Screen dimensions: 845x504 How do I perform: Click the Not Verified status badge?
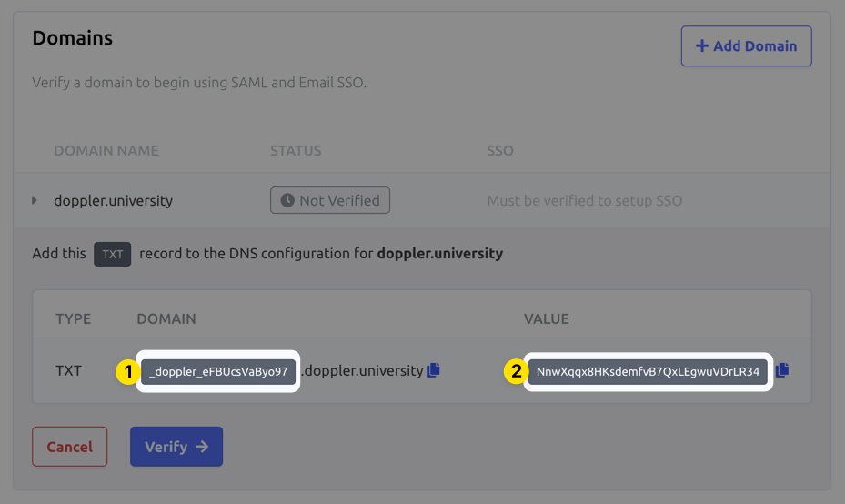(330, 200)
